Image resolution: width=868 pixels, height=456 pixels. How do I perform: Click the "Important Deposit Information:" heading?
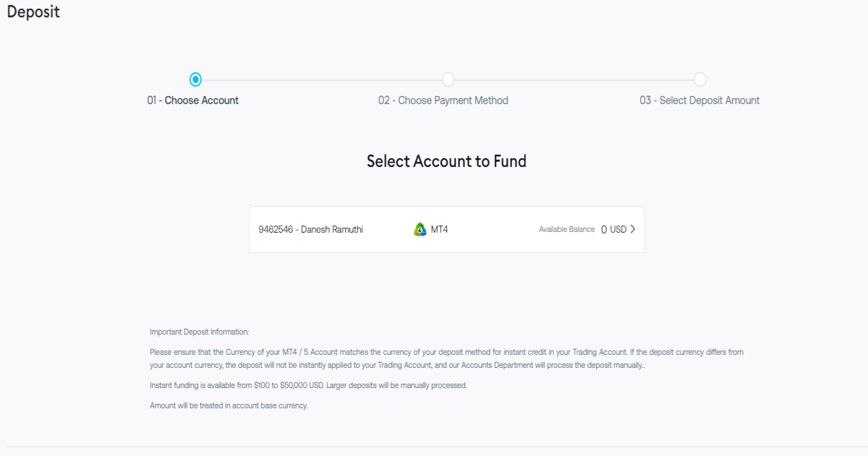(x=199, y=332)
